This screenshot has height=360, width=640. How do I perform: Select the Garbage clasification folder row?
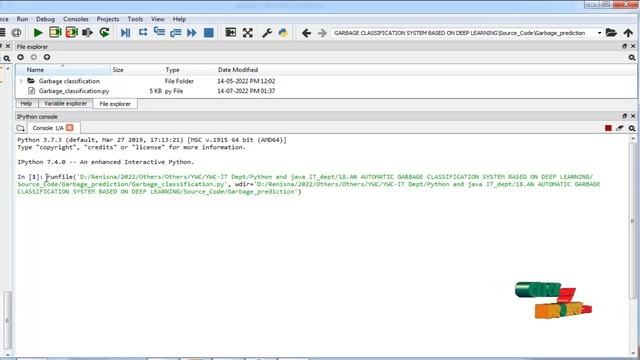pos(326,81)
